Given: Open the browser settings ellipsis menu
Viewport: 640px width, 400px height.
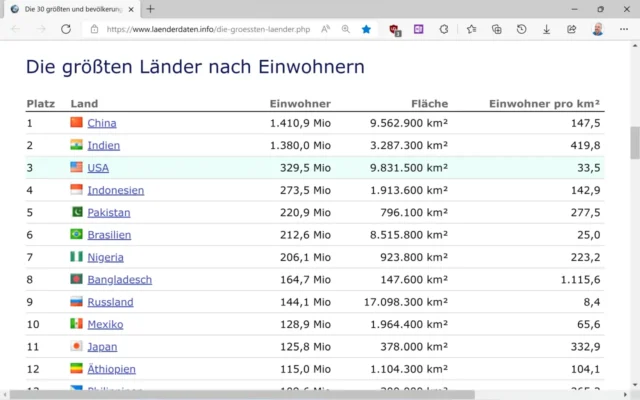Looking at the screenshot, I should click(622, 30).
